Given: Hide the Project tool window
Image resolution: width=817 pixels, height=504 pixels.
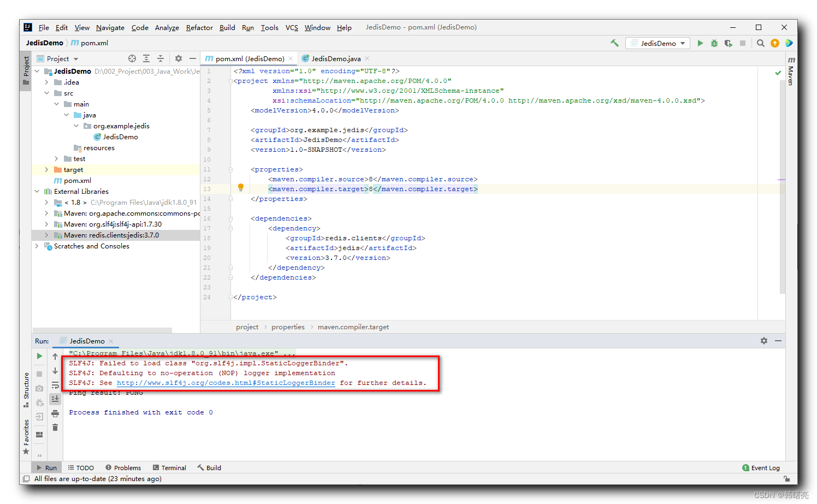Looking at the screenshot, I should pos(193,58).
